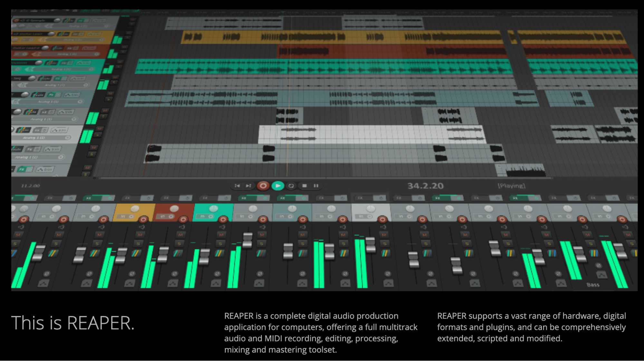Mute the white mixer strip
The image size is (644, 361).
(x=384, y=235)
